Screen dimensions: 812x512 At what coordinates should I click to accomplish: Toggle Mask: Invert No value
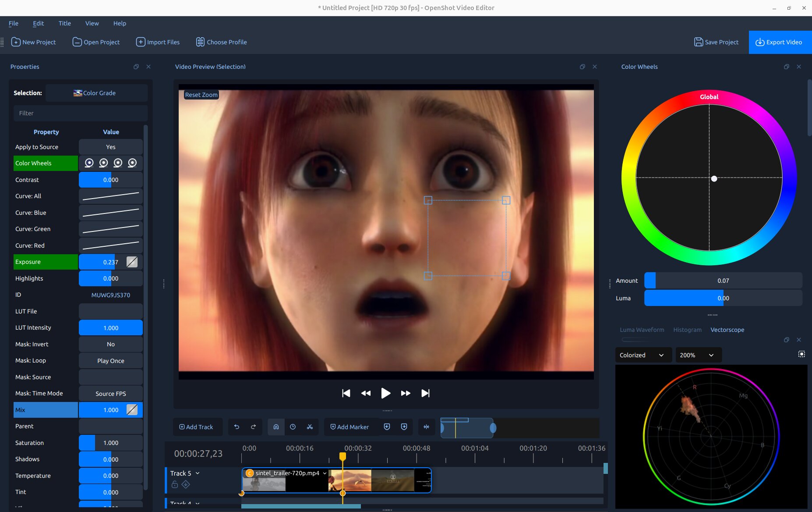(x=111, y=344)
